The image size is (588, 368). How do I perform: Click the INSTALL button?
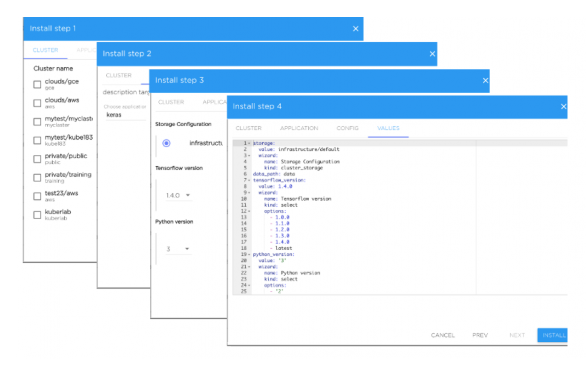pyautogui.click(x=553, y=335)
